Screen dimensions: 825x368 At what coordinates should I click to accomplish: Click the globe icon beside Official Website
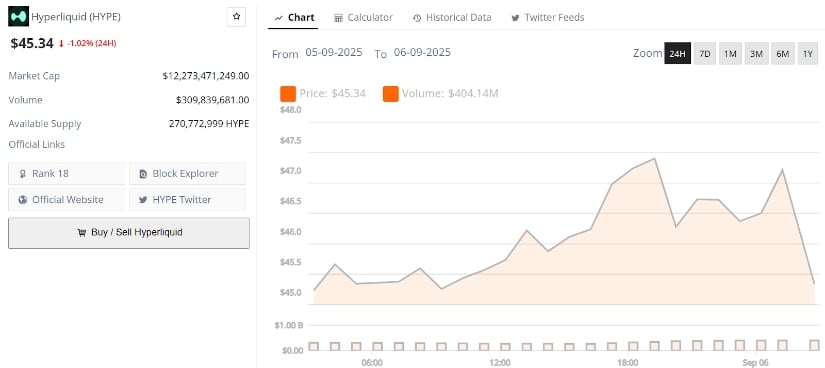pos(23,200)
